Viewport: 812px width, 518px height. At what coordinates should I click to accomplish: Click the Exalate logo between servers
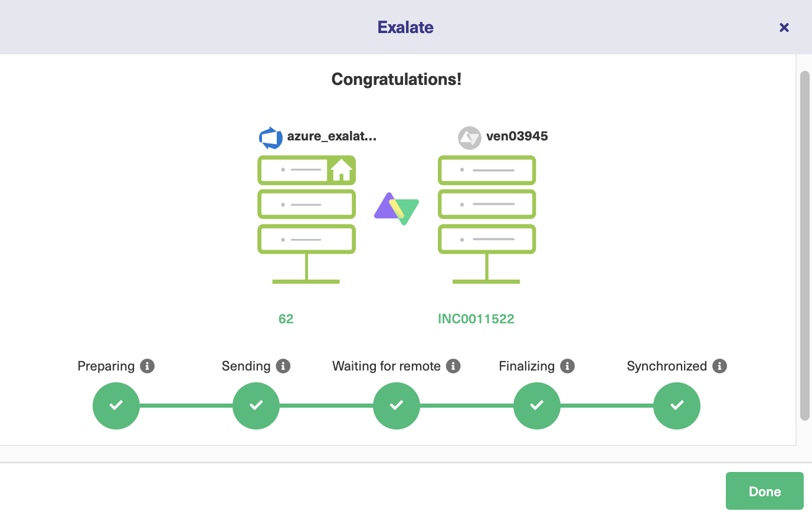click(x=397, y=208)
